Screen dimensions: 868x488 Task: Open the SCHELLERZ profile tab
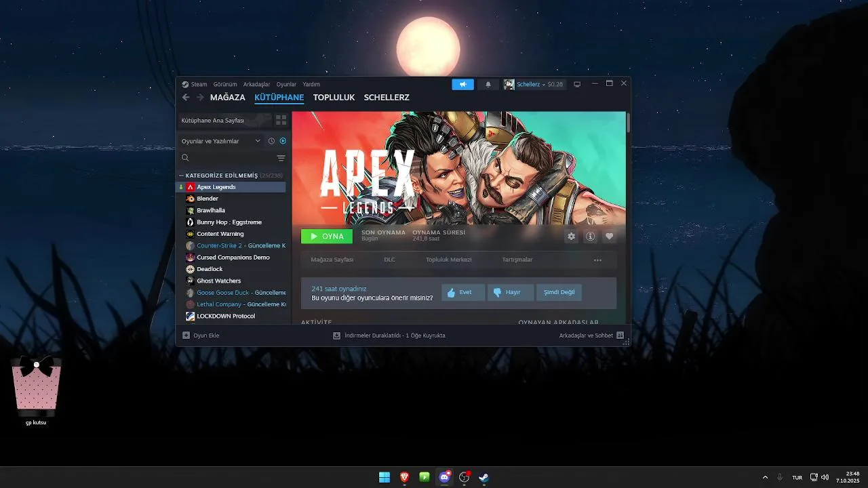click(x=387, y=98)
